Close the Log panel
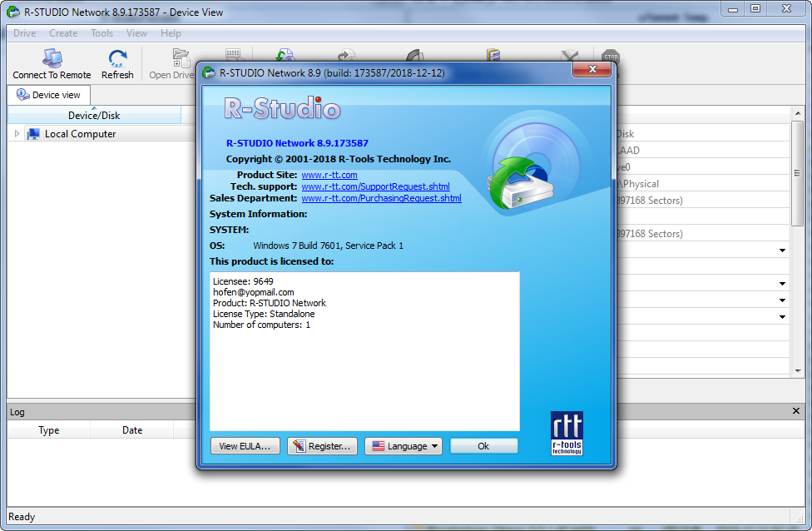This screenshot has height=531, width=812. coord(796,411)
